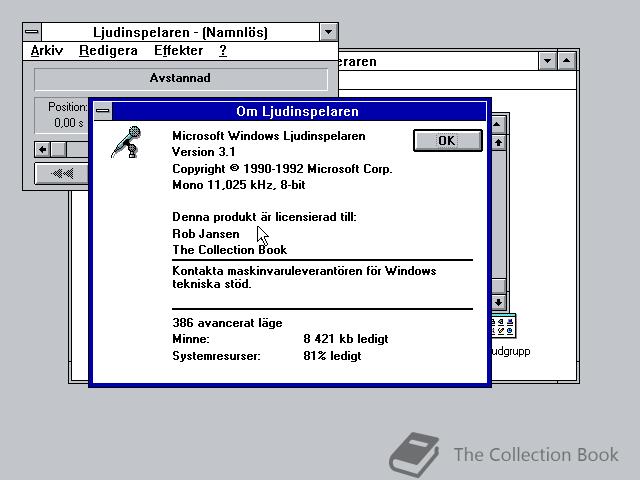Click the scroll down arrow in background window

(x=498, y=302)
